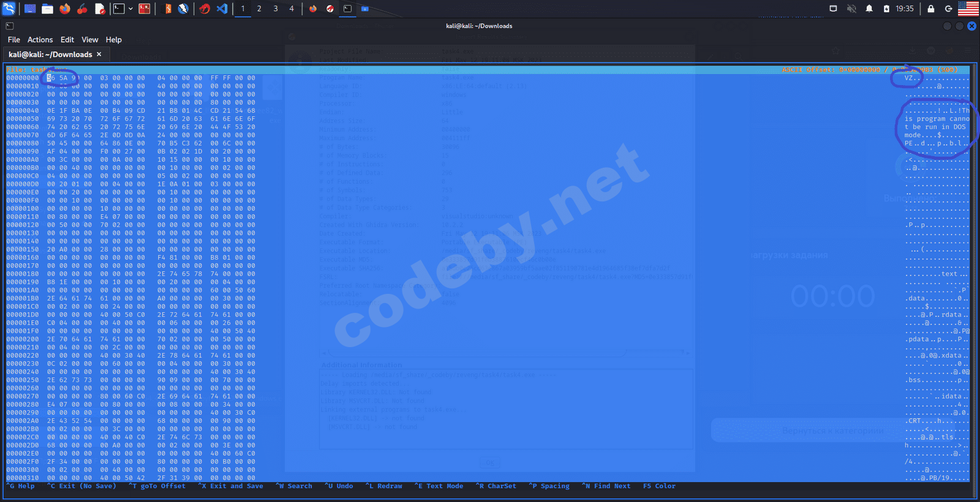The image size is (980, 502).
Task: Launch Visual Studio Code from the panel
Action: [222, 9]
